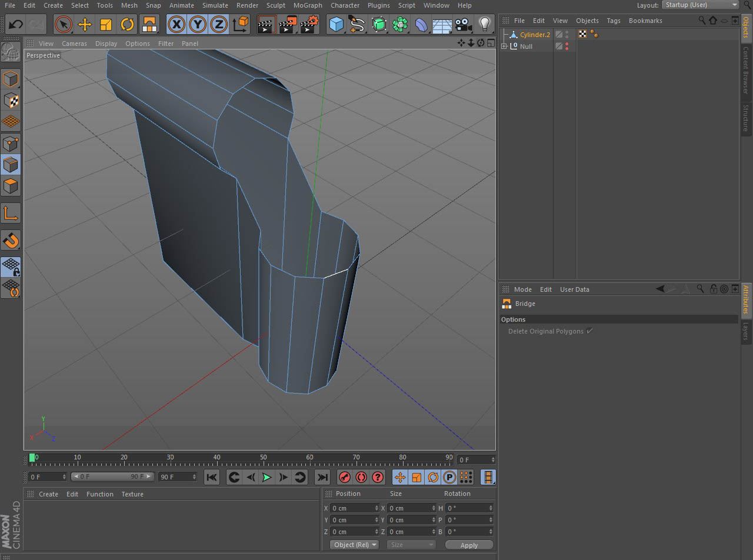Select the Rotate tool
Image resolution: width=753 pixels, height=560 pixels.
point(127,24)
